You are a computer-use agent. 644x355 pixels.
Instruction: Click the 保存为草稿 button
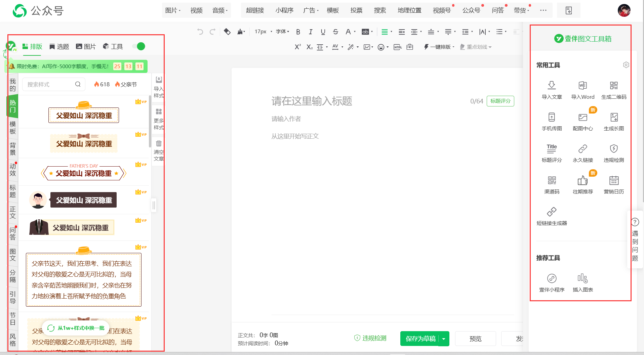tap(420, 339)
